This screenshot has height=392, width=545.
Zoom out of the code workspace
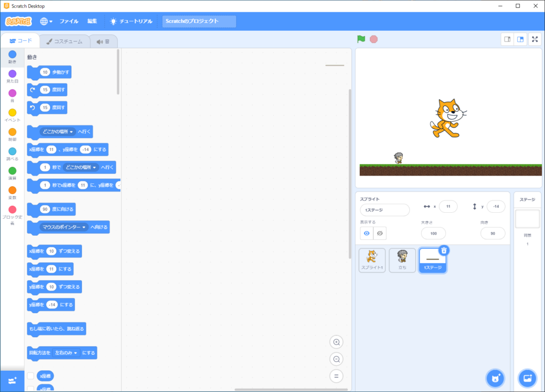336,359
